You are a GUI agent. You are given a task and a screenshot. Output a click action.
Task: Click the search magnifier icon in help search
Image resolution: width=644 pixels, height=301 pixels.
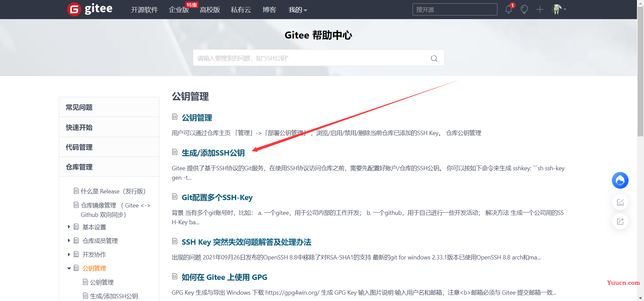click(434, 58)
